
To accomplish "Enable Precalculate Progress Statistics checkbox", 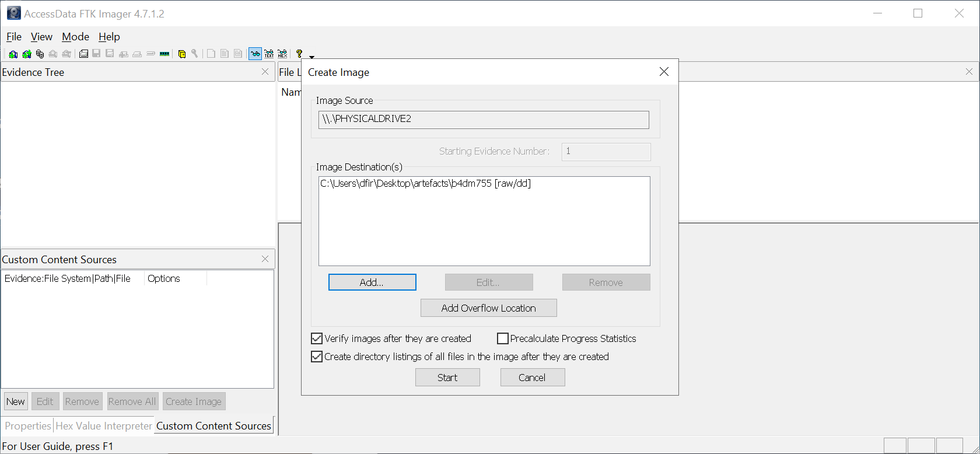I will pos(503,338).
